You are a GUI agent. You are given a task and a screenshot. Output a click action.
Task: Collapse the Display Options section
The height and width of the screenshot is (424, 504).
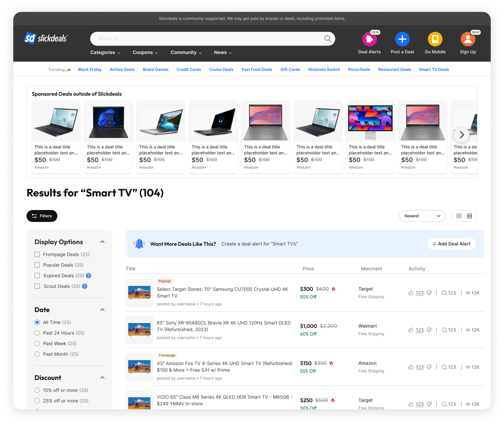tap(102, 242)
